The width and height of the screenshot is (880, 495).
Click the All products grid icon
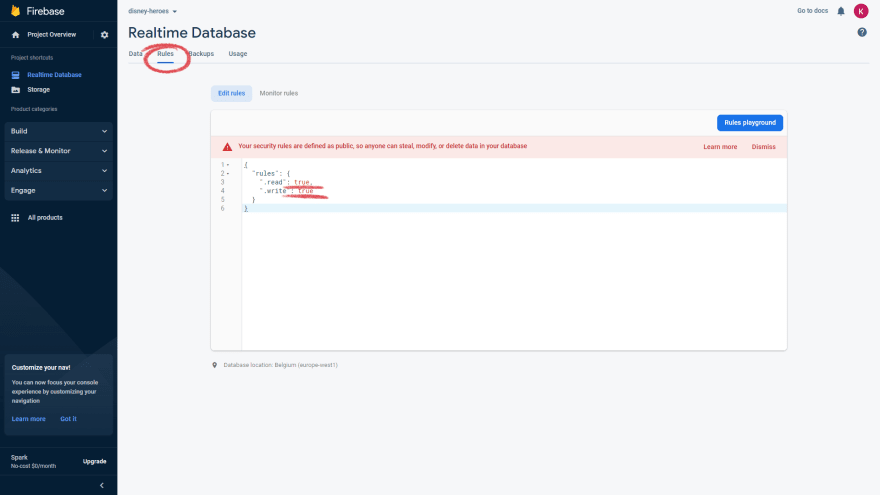[15, 218]
